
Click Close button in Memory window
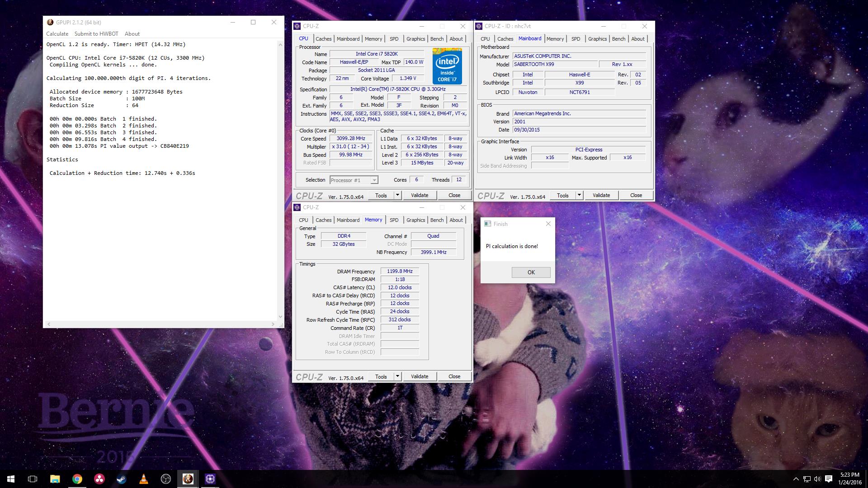[x=454, y=376]
